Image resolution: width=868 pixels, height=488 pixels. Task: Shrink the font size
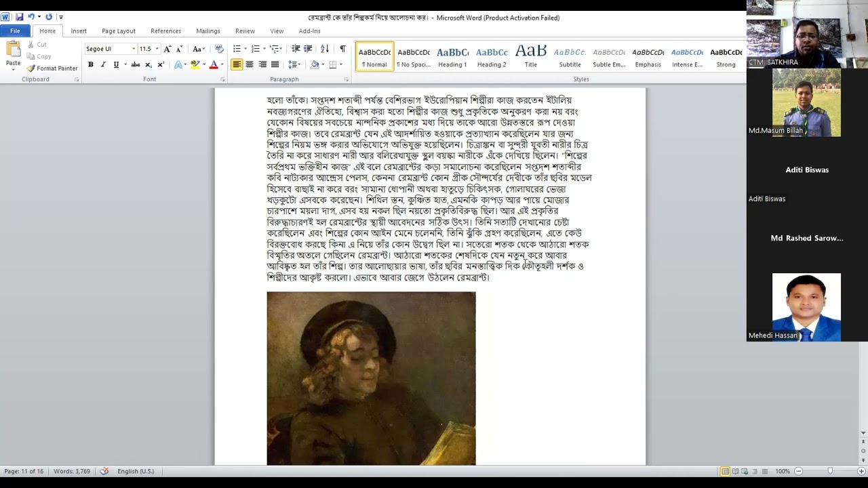pos(179,49)
